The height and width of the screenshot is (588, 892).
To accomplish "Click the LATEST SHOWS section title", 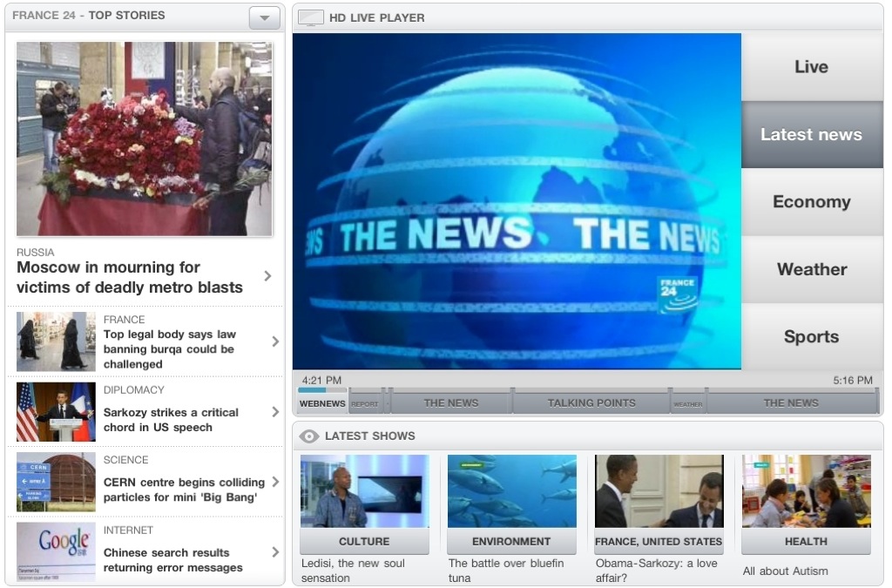I will (369, 436).
